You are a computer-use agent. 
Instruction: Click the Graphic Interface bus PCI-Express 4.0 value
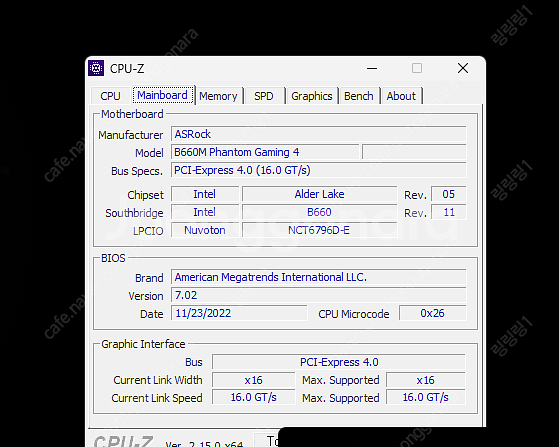tap(339, 362)
